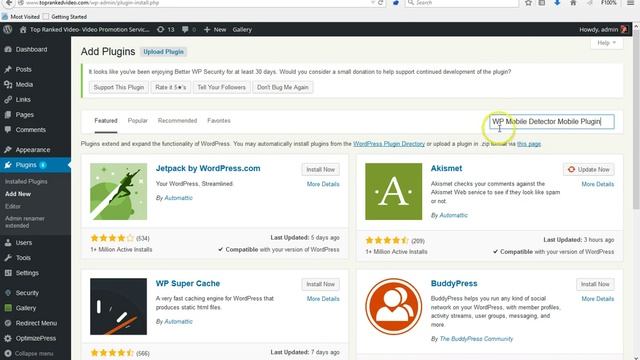The height and width of the screenshot is (360, 640).
Task: Select the Add New submenu item
Action: pyautogui.click(x=18, y=194)
